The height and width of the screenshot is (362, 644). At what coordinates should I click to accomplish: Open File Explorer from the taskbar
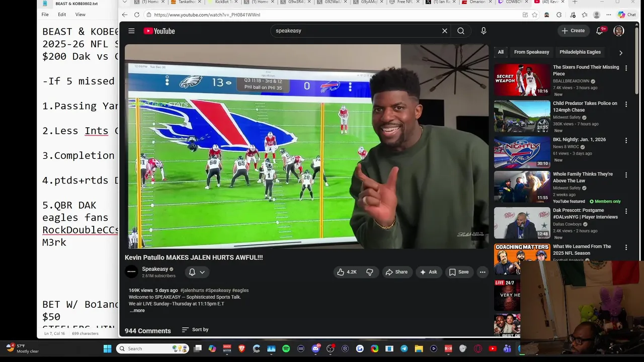(x=419, y=348)
